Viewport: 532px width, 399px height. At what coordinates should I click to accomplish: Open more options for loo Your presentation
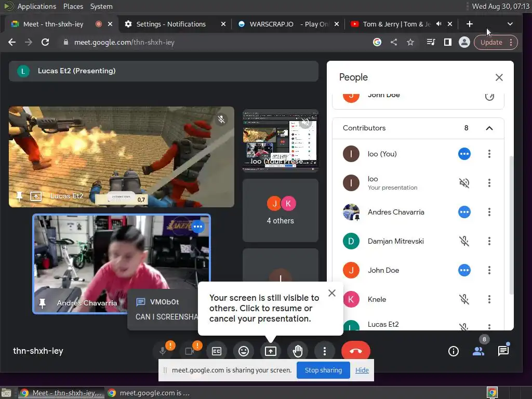489,183
